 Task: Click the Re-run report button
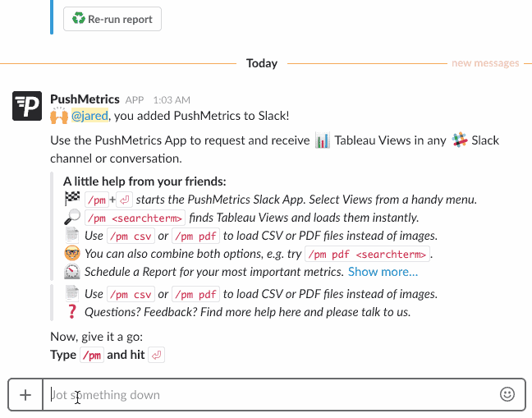coord(112,19)
